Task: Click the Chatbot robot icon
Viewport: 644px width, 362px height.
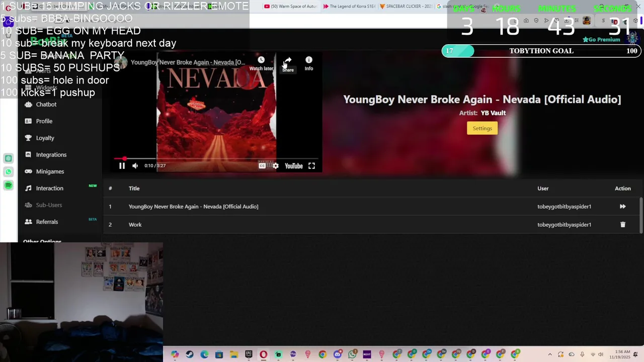Action: click(28, 105)
